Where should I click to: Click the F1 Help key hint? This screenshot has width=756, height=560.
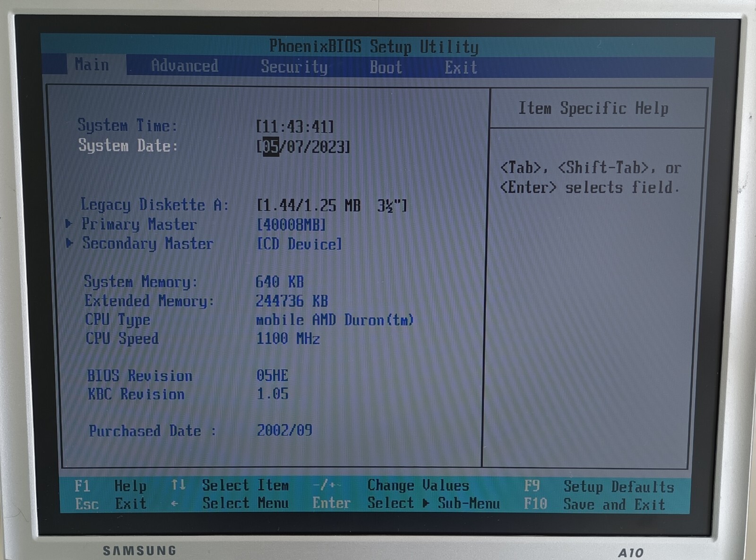pyautogui.click(x=111, y=486)
